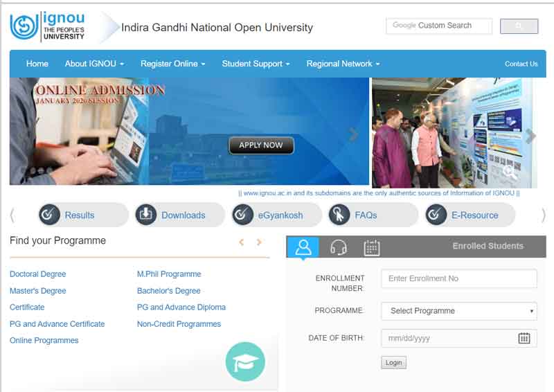This screenshot has height=392, width=554.
Task: Go to the Home menu item
Action: pyautogui.click(x=37, y=64)
